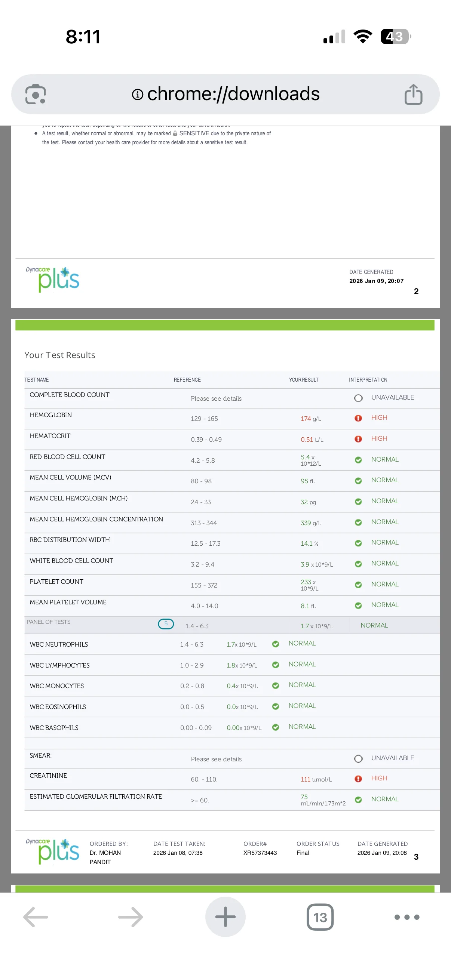Tap the reference range 129 - 165
This screenshot has width=451, height=980.
[x=204, y=419]
